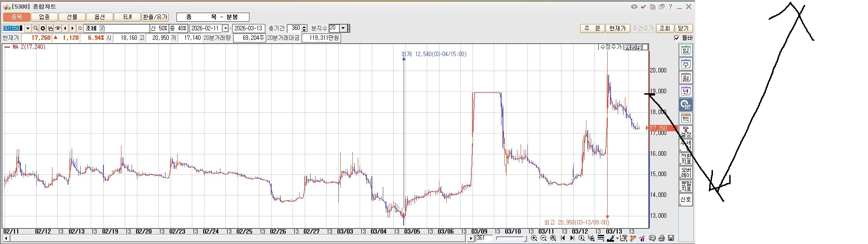Save the chart with floppy disk icon
Viewport: 868px width, 244px height.
(671, 238)
